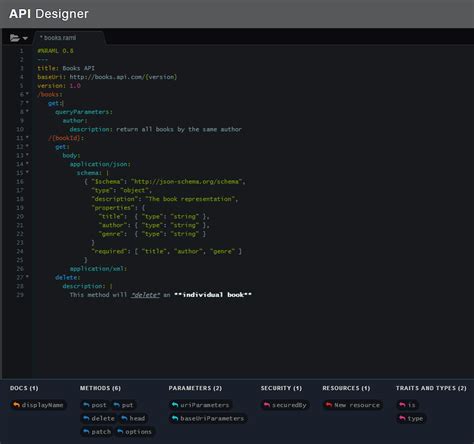Click the teal arrow icon on uriParameters
Screen dimensions: 474x444
coord(175,405)
